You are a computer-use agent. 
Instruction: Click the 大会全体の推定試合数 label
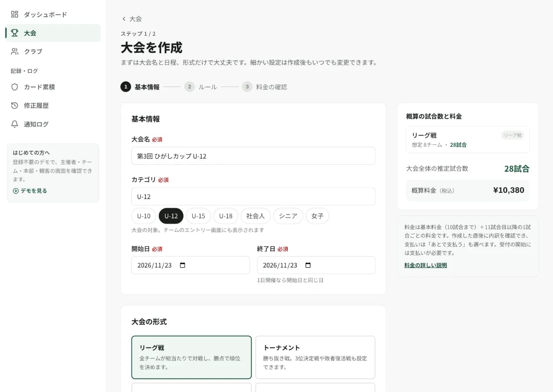coord(437,168)
